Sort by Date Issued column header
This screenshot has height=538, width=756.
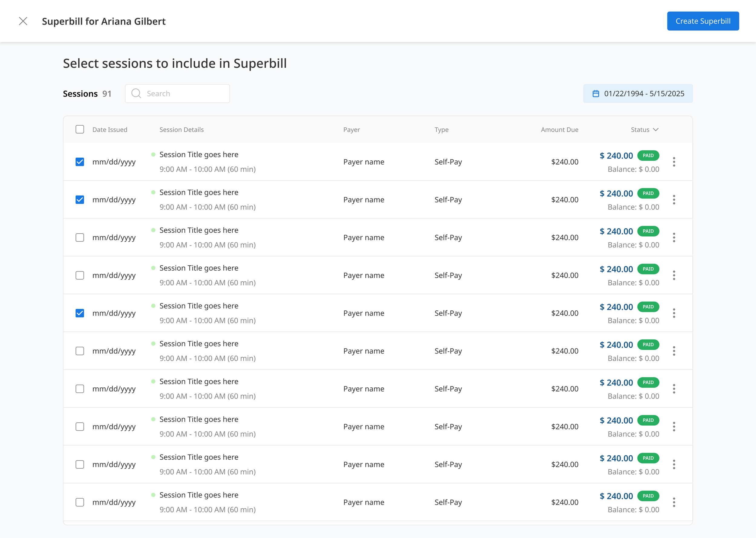coord(110,130)
